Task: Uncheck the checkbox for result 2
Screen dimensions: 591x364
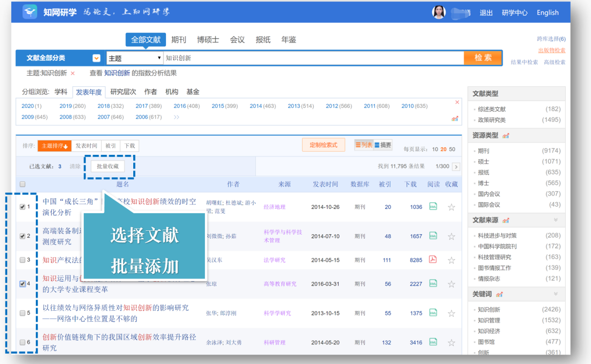Action: tap(23, 236)
